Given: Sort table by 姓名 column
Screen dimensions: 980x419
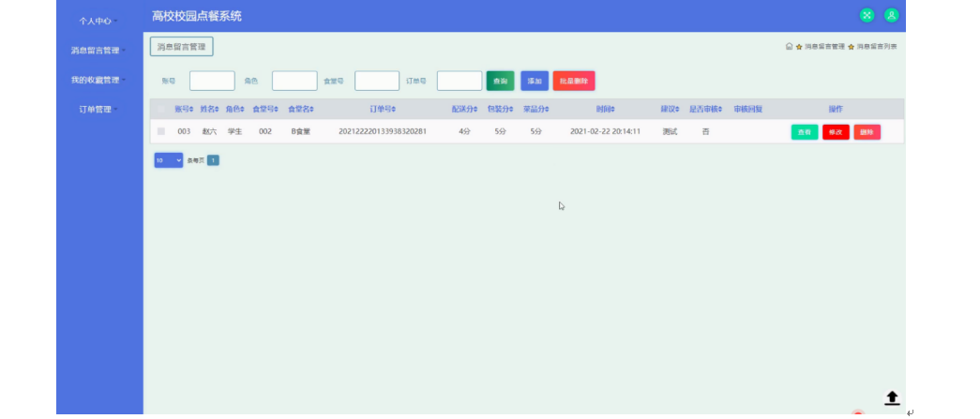Looking at the screenshot, I should (x=209, y=110).
